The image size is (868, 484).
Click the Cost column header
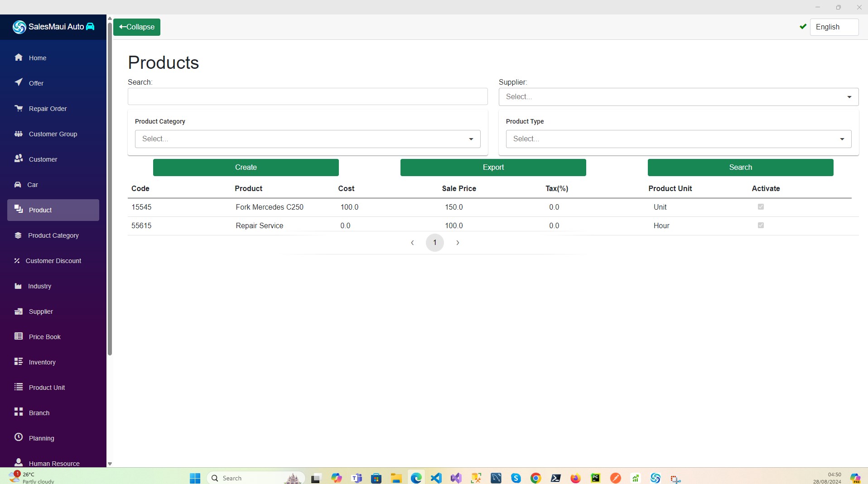pyautogui.click(x=346, y=189)
